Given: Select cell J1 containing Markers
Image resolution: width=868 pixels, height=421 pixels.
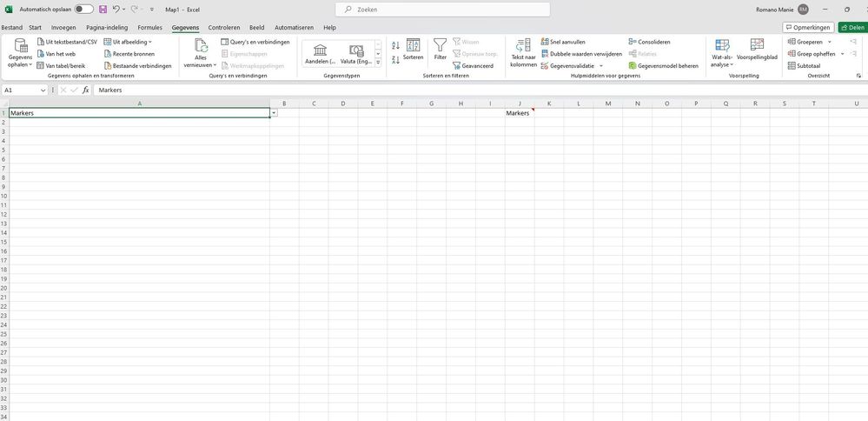Looking at the screenshot, I should pyautogui.click(x=520, y=113).
